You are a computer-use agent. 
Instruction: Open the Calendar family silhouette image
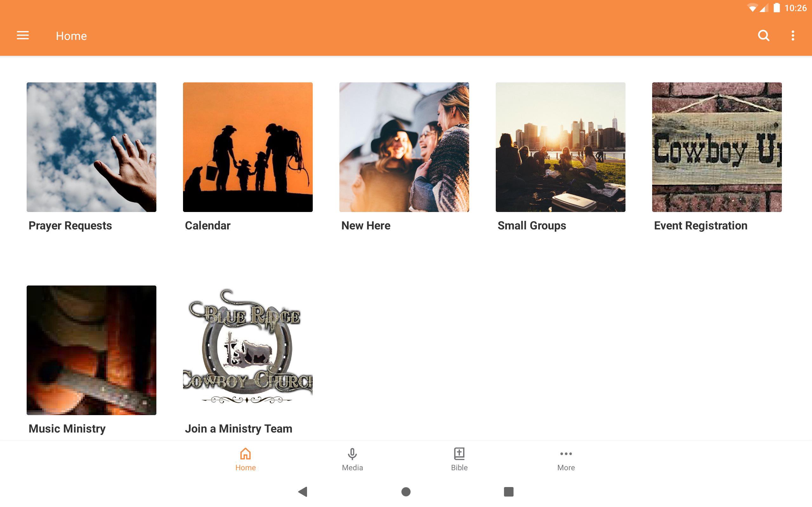point(248,147)
